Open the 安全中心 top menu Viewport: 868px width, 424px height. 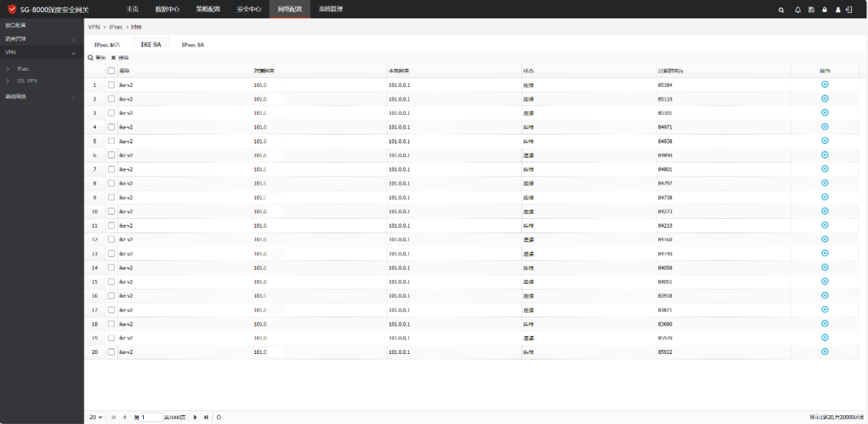[x=248, y=10]
